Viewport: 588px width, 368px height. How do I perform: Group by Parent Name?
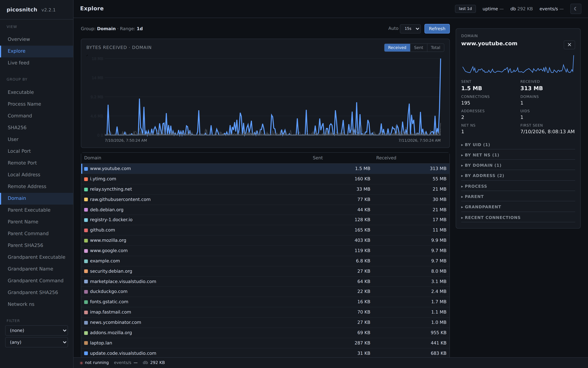(37, 222)
